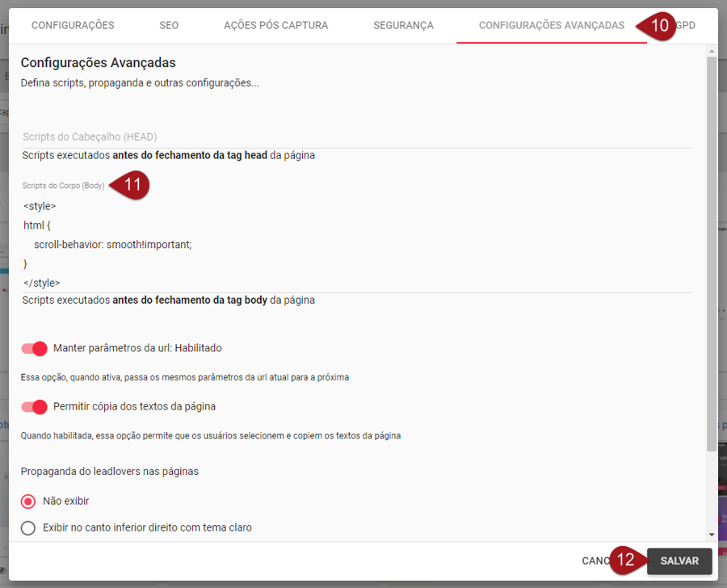Click the scrollbar down arrow
727x588 pixels.
pyautogui.click(x=711, y=535)
